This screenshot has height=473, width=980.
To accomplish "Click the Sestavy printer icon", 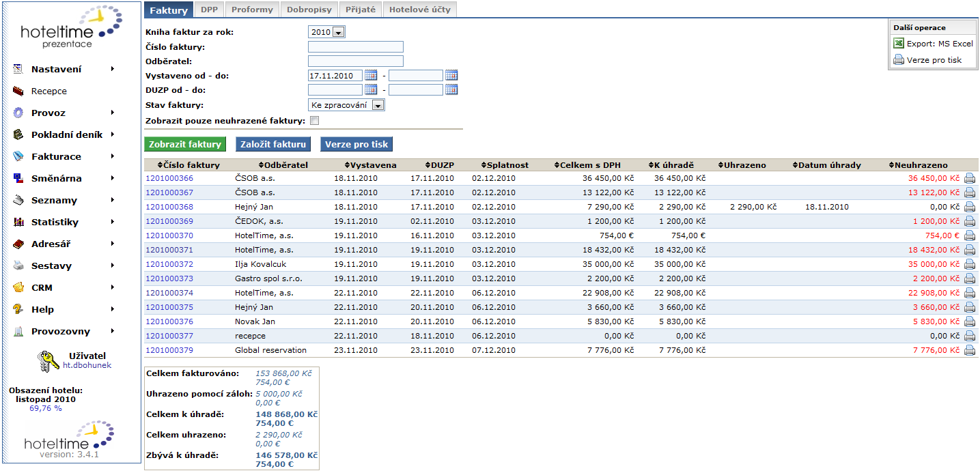I will click(18, 266).
